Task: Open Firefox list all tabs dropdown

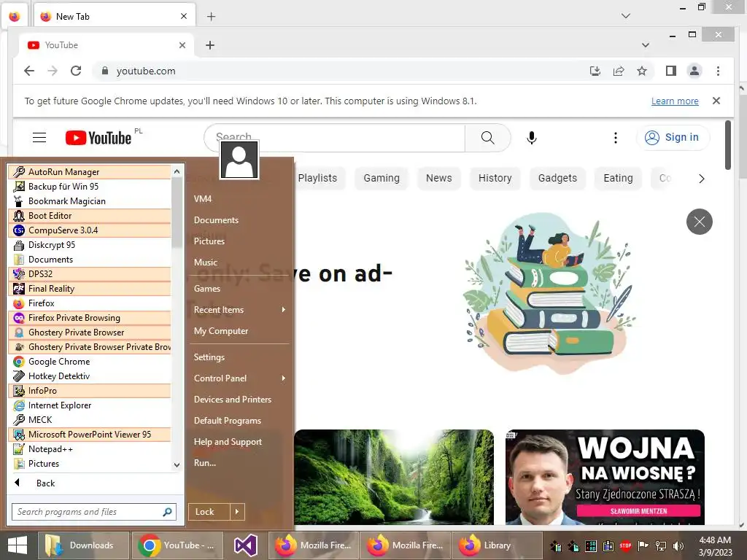Action: click(626, 16)
